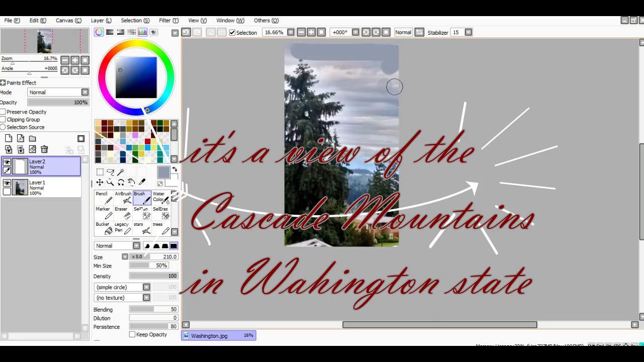
Task: Choose the move layer tool
Action: point(100,183)
